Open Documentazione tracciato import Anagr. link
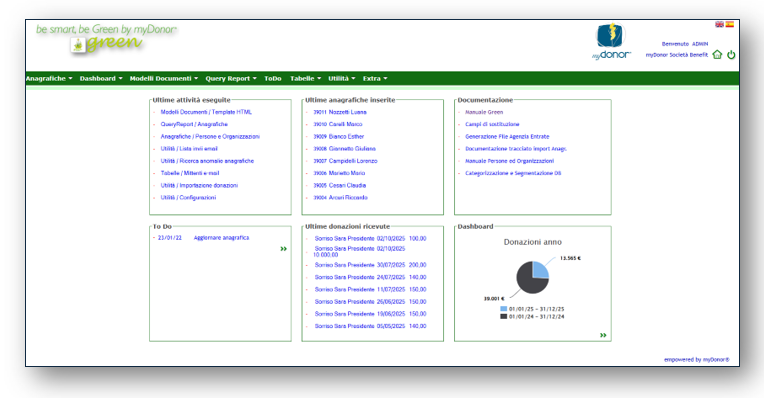Image resolution: width=764 pixels, height=398 pixels. pyautogui.click(x=516, y=149)
